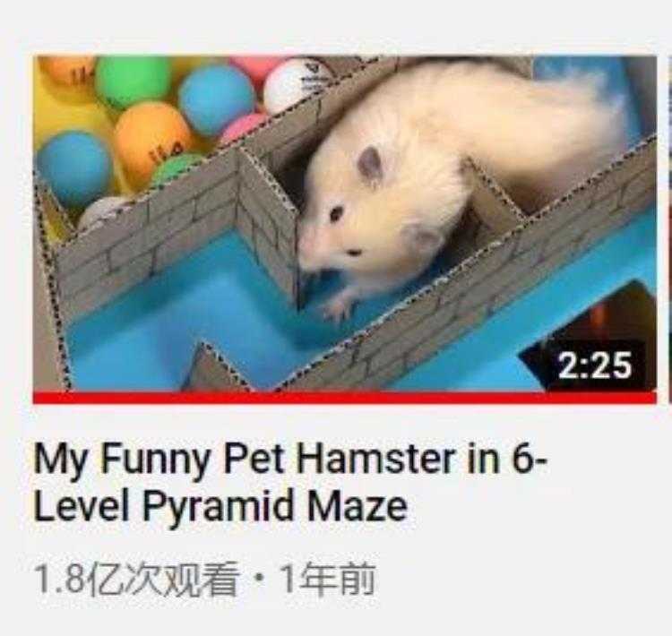This screenshot has width=672, height=636.
Task: Click the red watched-progress bar below thumbnail
Action: tap(345, 398)
